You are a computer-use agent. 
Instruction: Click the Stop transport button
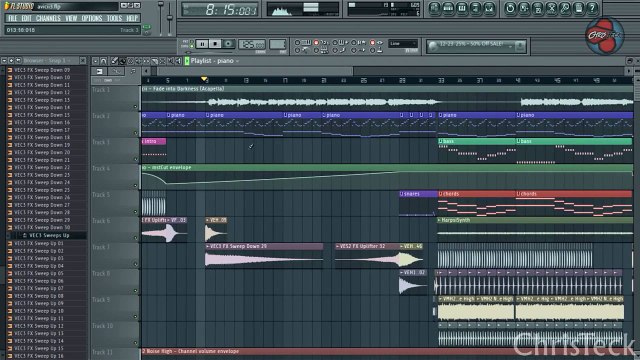point(215,44)
